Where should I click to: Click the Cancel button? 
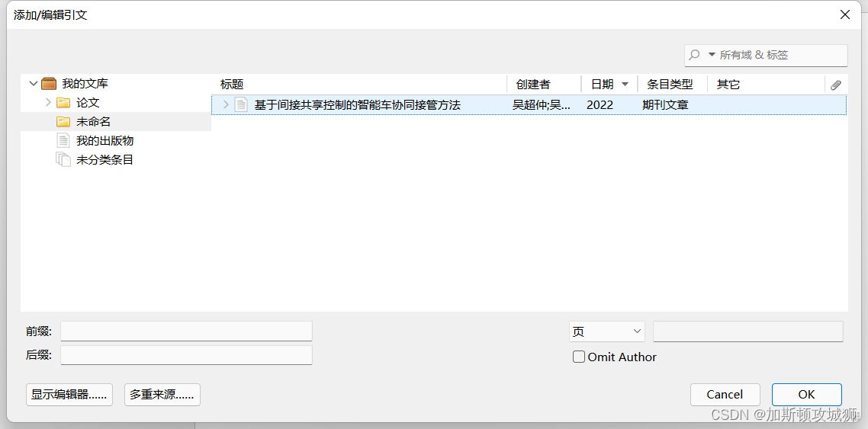click(x=725, y=395)
